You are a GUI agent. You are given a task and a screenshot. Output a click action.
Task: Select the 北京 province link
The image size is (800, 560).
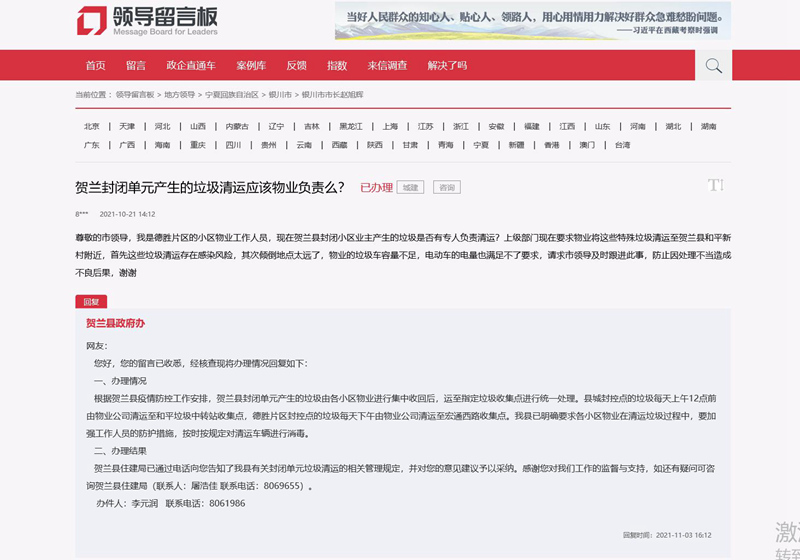pyautogui.click(x=92, y=127)
